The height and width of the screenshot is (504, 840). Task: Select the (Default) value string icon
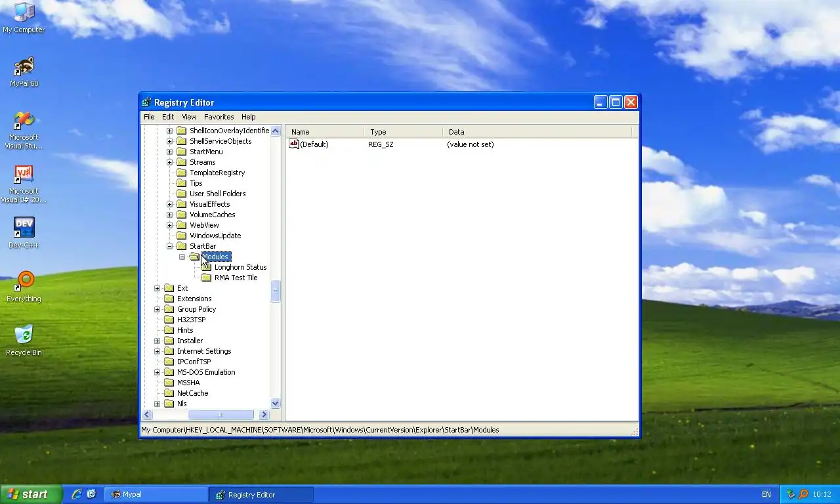pos(294,144)
